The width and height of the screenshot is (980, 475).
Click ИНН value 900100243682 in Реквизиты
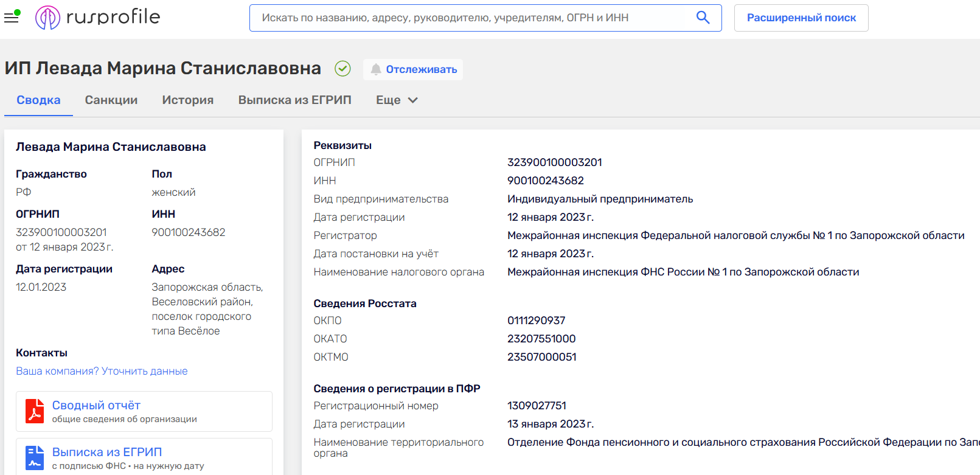(546, 181)
